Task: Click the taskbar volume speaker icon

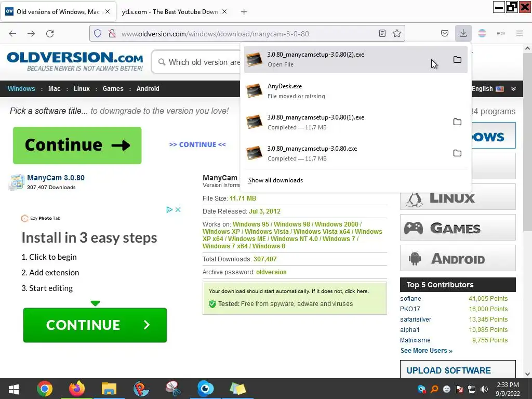Action: pos(484,389)
